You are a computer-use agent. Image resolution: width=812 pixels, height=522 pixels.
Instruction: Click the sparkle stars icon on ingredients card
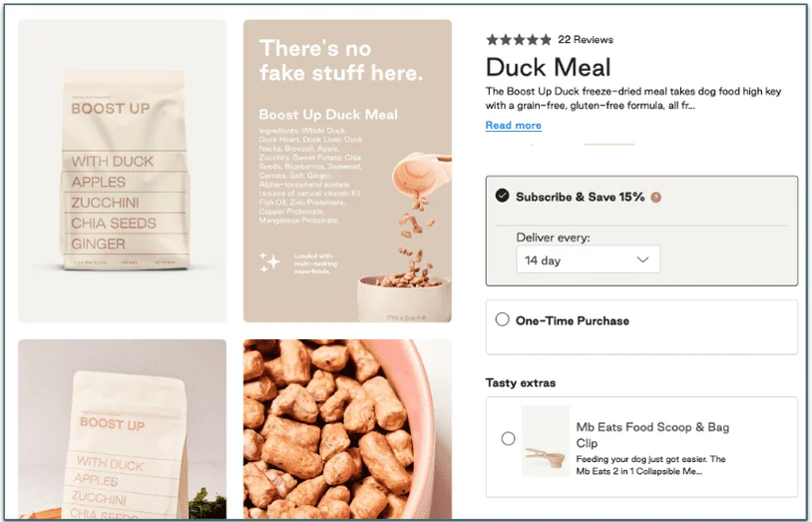point(269,262)
